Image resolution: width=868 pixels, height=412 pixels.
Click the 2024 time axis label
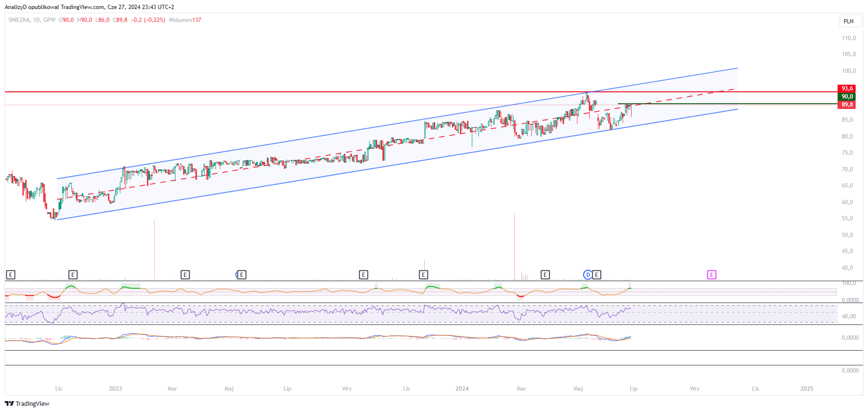(462, 389)
